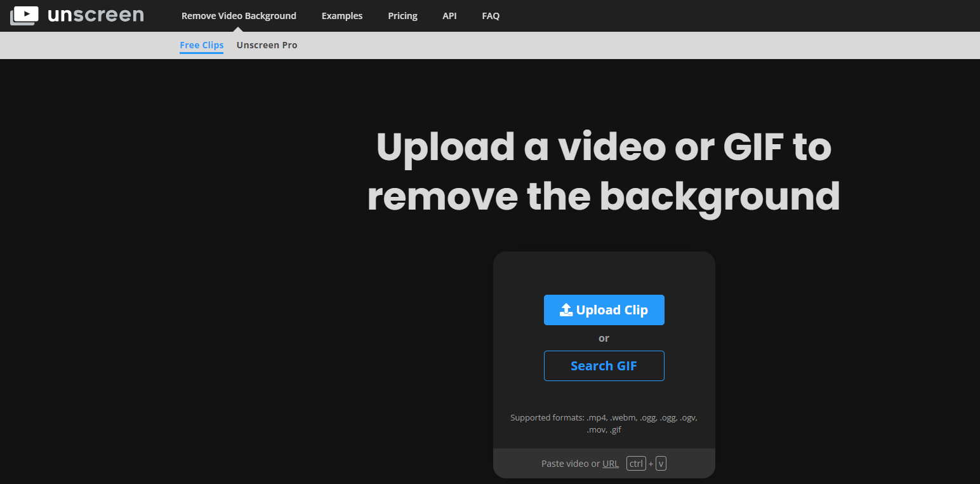Click the unscreen wordmark text
The image size is (980, 484).
pyautogui.click(x=96, y=15)
